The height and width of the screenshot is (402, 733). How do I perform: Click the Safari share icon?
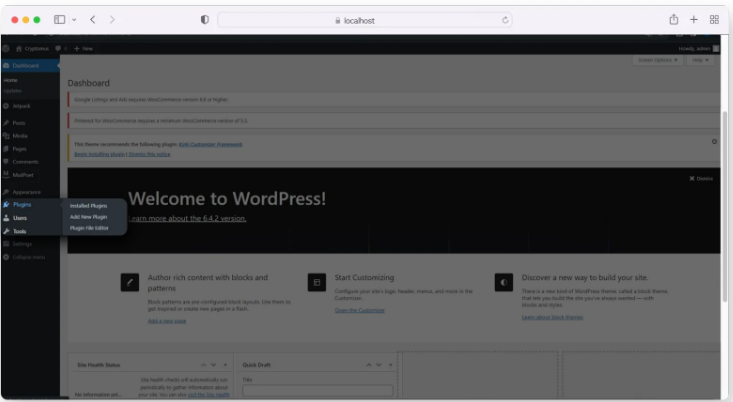pyautogui.click(x=673, y=19)
